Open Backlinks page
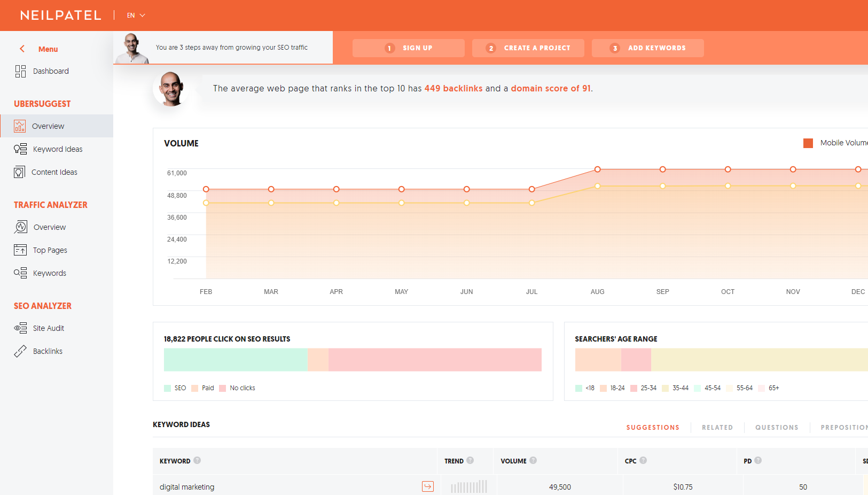 (x=48, y=351)
